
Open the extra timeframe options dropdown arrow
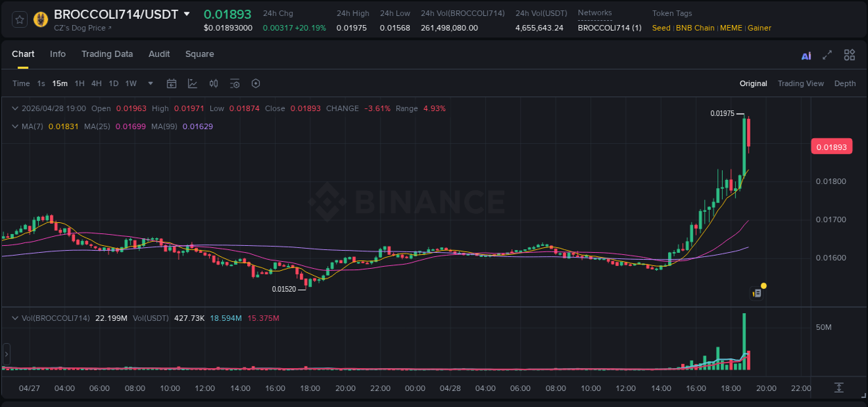point(149,83)
